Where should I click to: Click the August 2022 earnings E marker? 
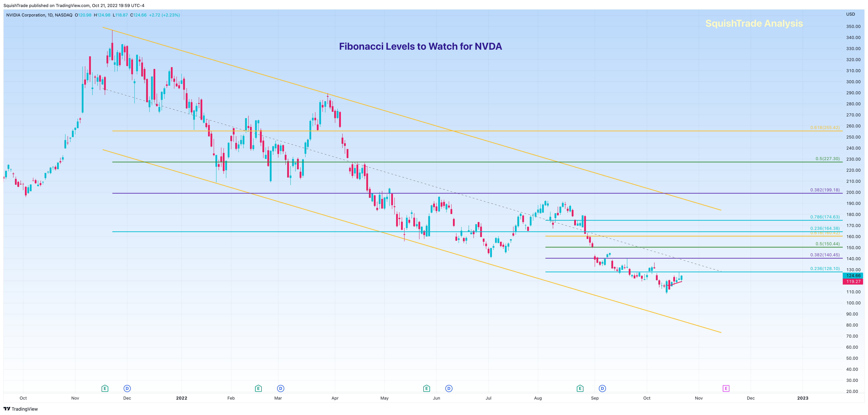point(580,388)
